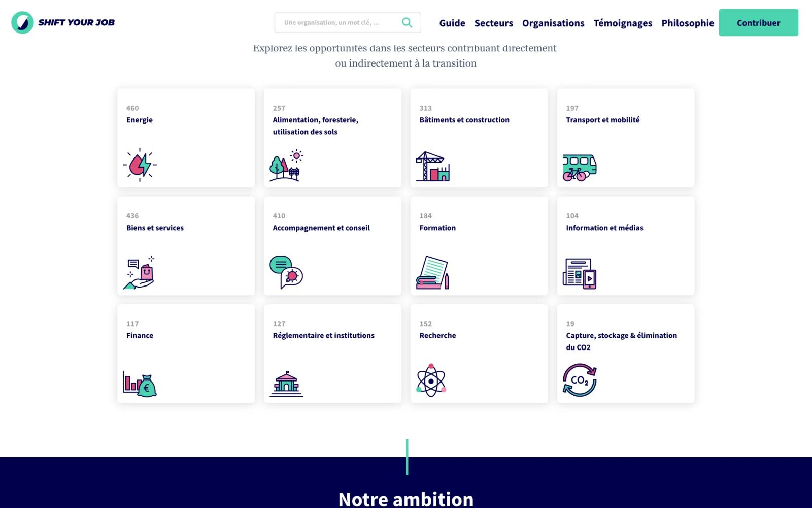Select the Information et médias title
Image resolution: width=812 pixels, height=508 pixels.
pos(604,228)
